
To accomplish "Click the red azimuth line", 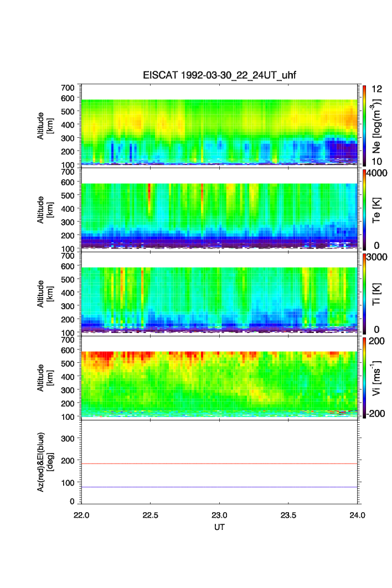I will [219, 464].
